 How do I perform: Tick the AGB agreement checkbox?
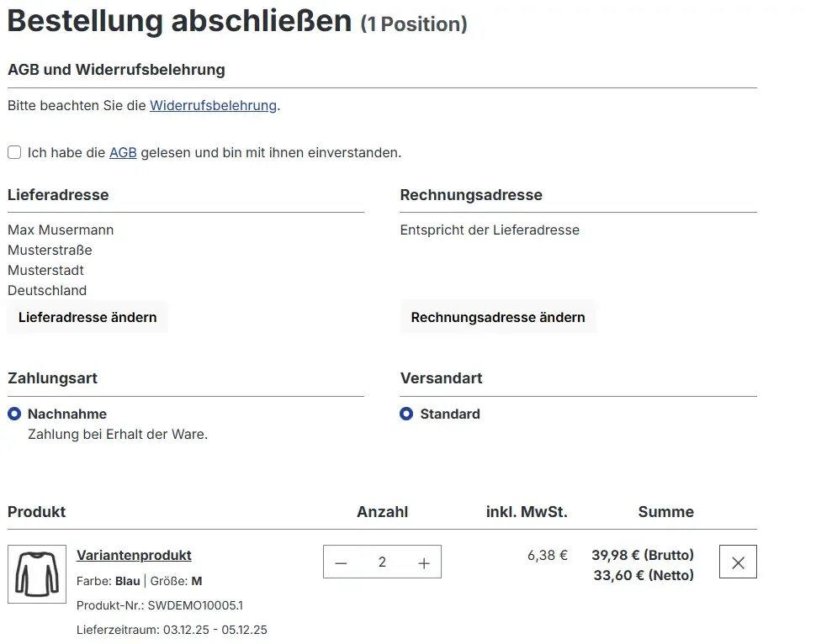(x=14, y=152)
